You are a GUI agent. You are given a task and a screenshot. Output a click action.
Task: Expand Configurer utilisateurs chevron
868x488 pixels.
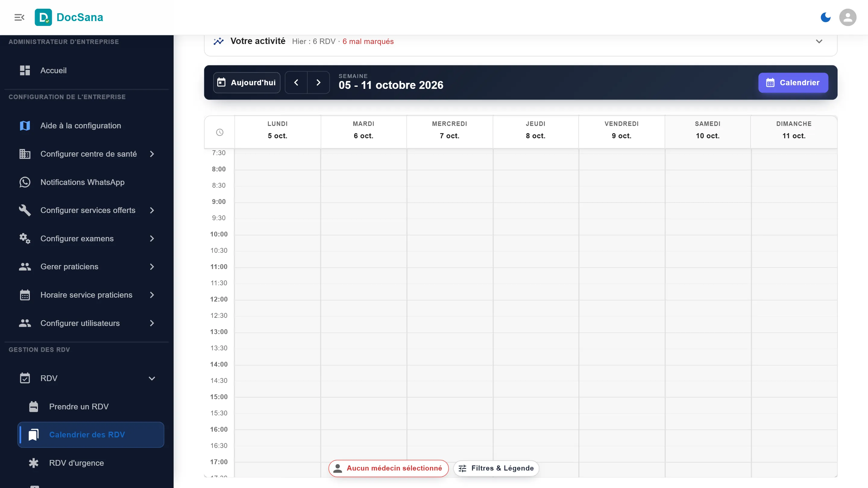click(152, 323)
